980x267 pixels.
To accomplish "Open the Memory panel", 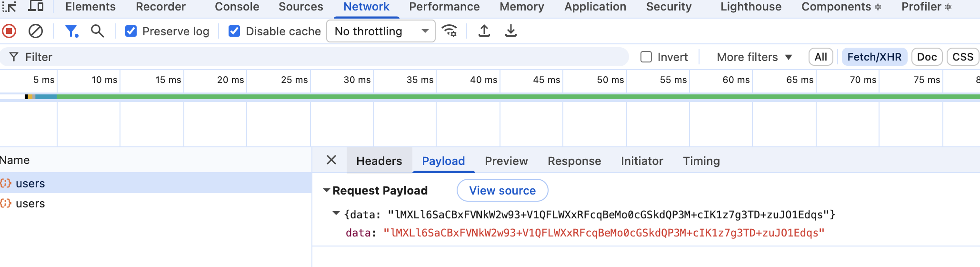I will 522,7.
